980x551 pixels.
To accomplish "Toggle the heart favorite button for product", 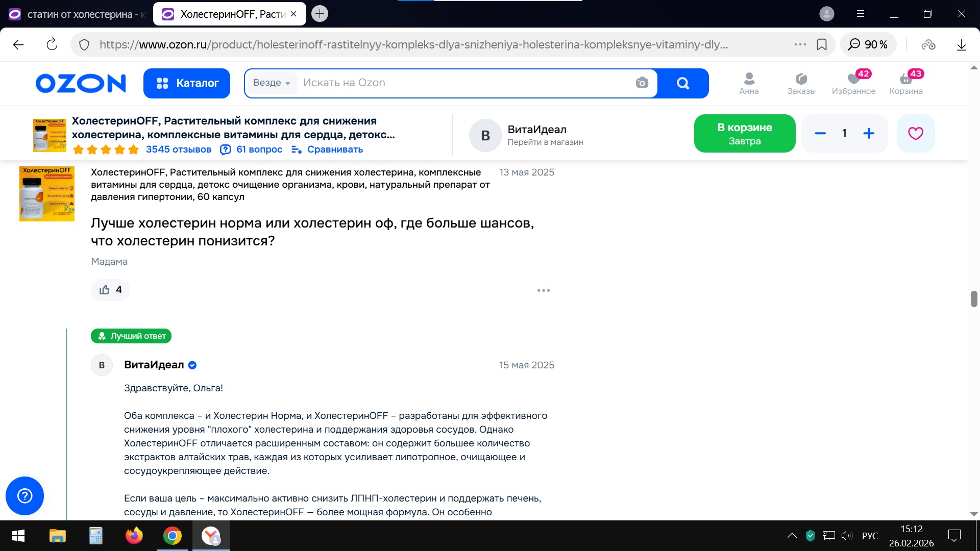I will pos(916,133).
